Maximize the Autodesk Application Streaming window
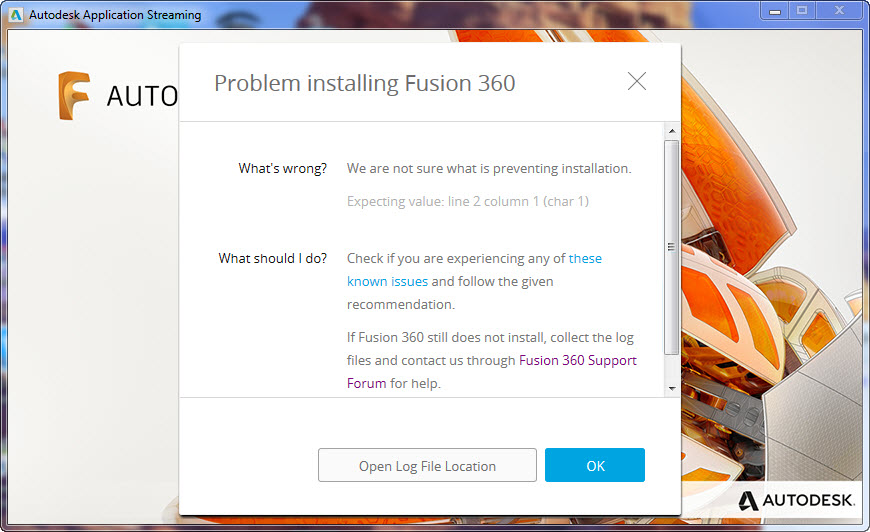The width and height of the screenshot is (870, 532). pos(802,11)
